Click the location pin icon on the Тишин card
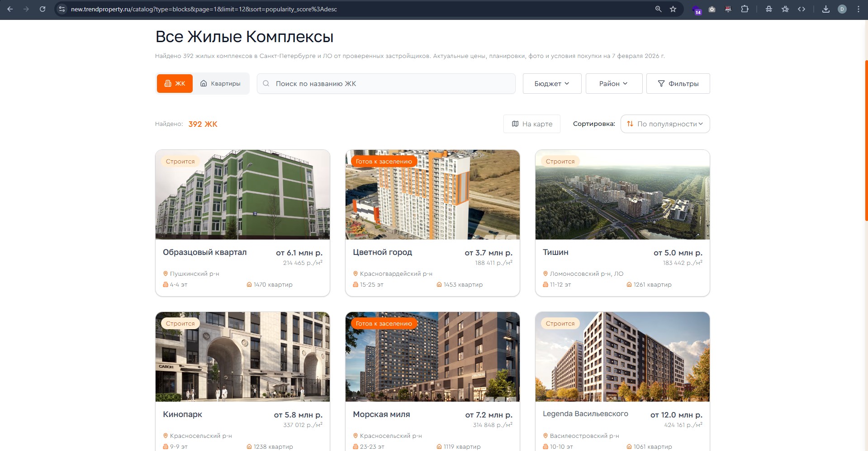The width and height of the screenshot is (868, 451). [x=545, y=273]
